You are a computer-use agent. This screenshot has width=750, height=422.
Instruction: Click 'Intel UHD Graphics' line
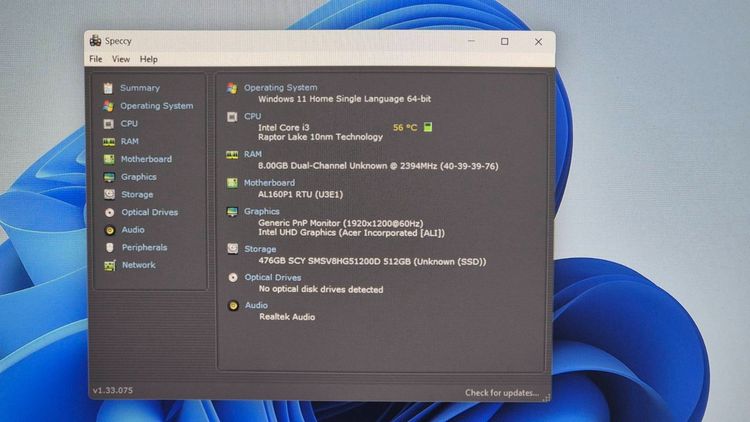[352, 233]
